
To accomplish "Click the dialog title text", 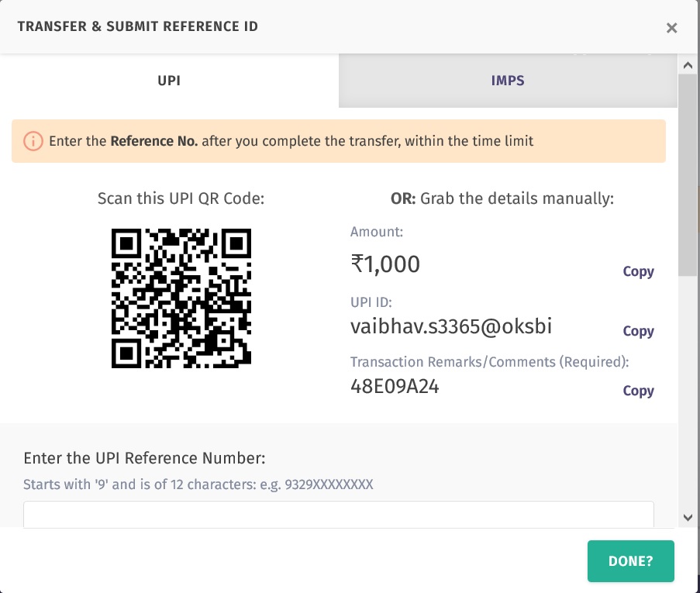I will [138, 26].
